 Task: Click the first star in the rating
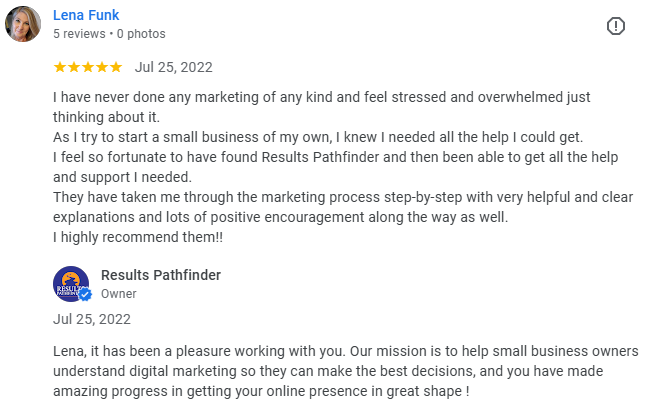click(60, 67)
